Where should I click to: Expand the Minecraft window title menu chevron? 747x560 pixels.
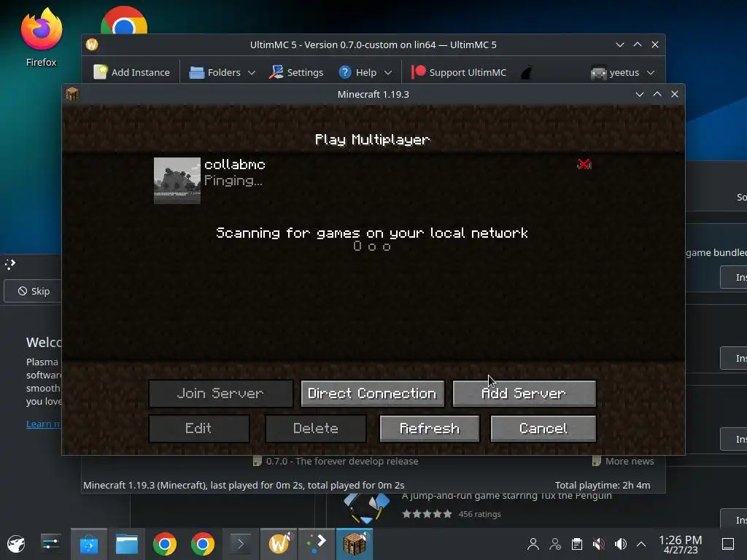pos(639,94)
